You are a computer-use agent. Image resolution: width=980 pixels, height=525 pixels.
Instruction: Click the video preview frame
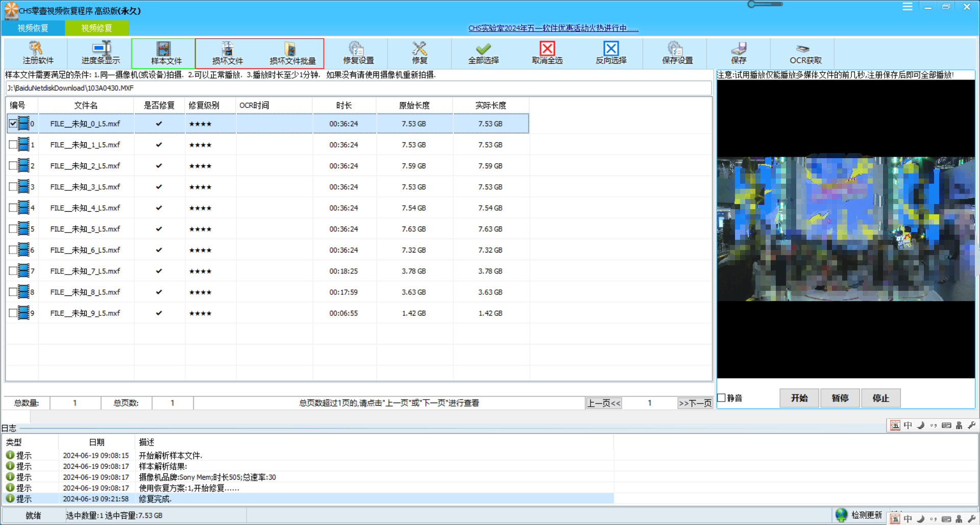(846, 229)
